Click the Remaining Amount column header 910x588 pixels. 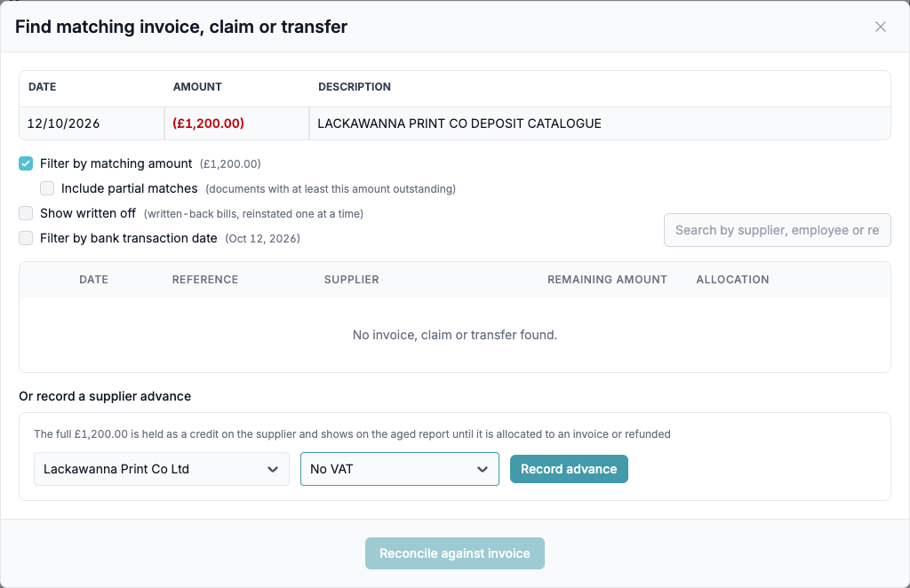607,280
